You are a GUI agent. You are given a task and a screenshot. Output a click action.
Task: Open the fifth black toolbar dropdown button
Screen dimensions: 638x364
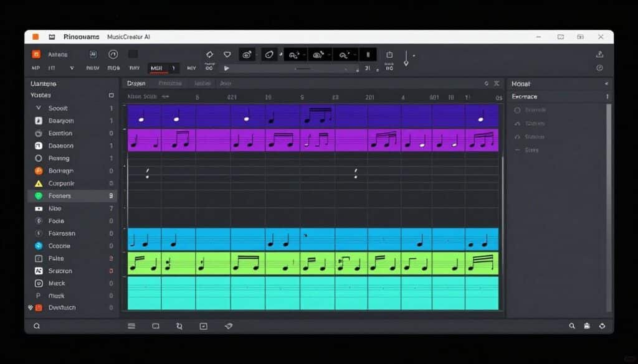point(345,54)
